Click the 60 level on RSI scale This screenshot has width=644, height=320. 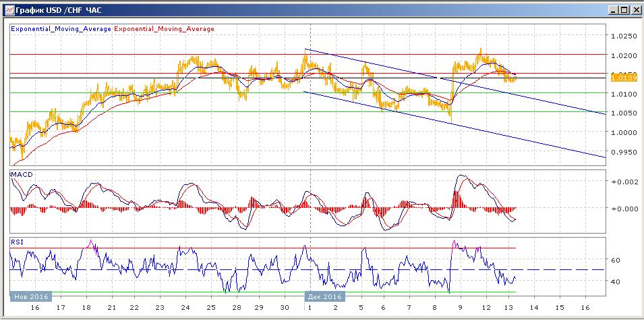[615, 259]
